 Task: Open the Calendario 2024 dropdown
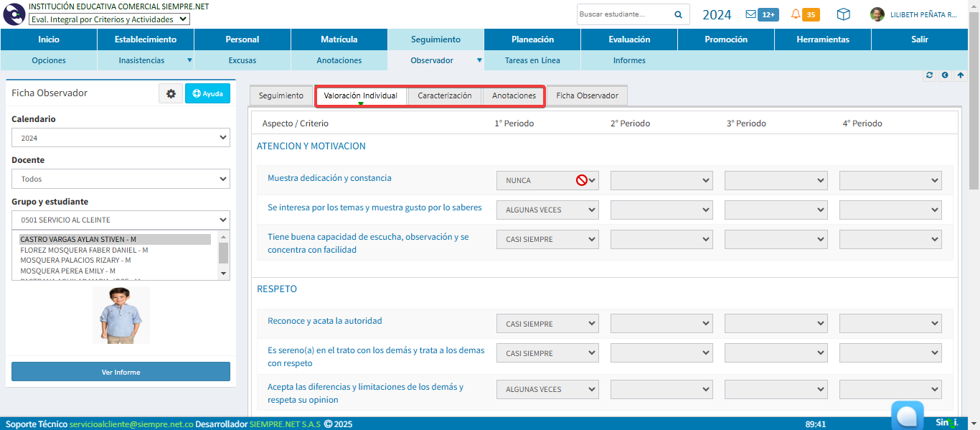click(x=121, y=138)
